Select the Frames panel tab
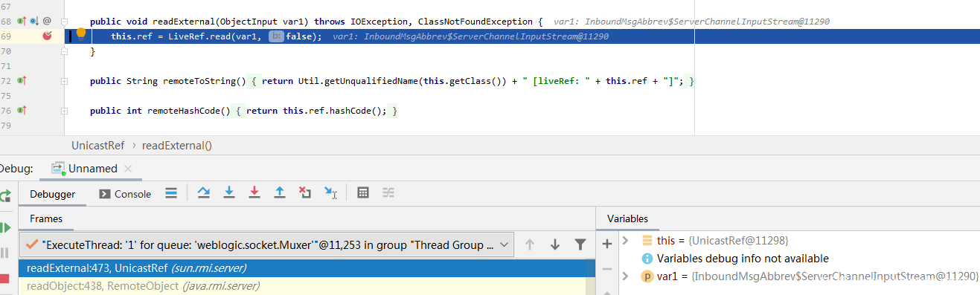Viewport: 980px width, 295px height. tap(45, 218)
